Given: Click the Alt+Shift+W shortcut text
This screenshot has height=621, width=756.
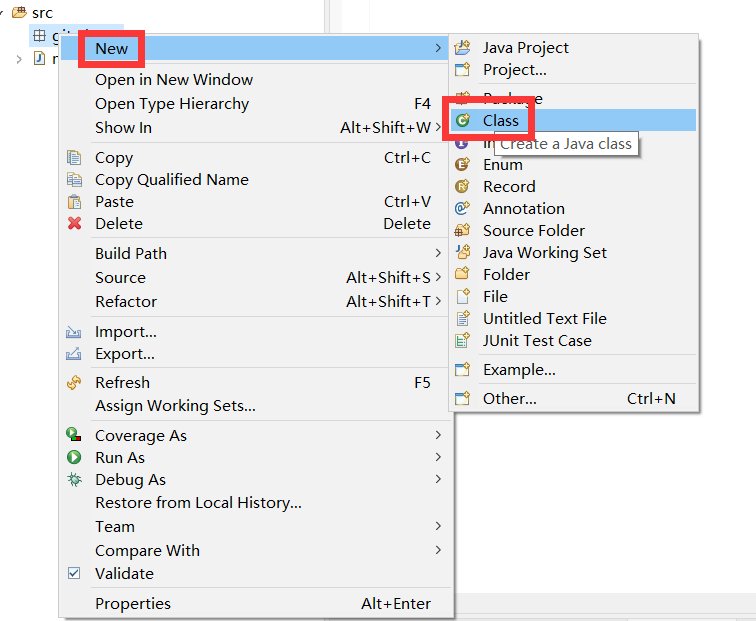Looking at the screenshot, I should click(x=385, y=127).
